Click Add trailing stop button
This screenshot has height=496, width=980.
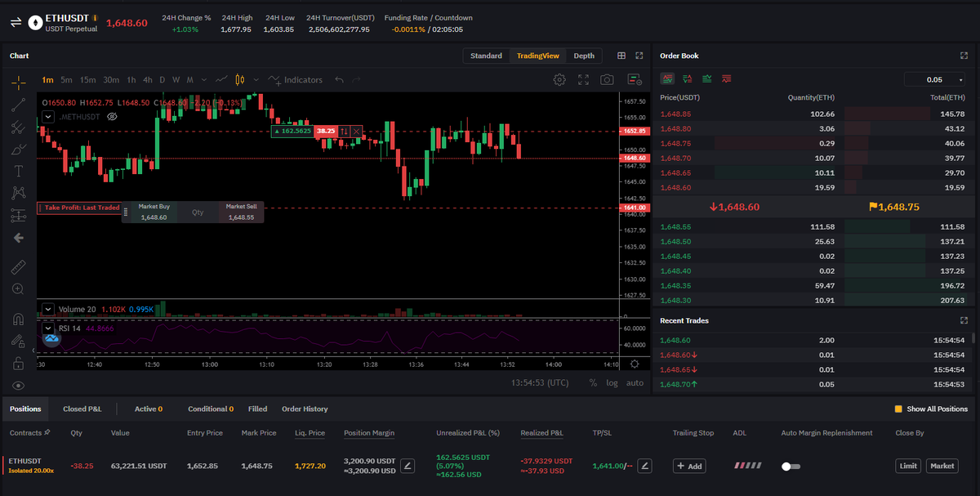[x=689, y=466]
